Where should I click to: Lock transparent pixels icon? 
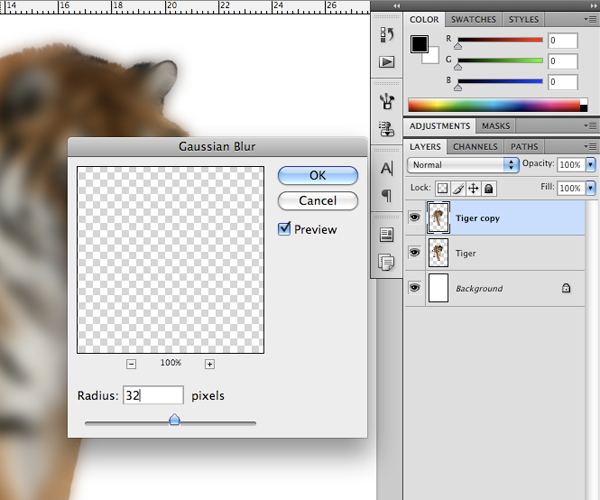(x=443, y=188)
